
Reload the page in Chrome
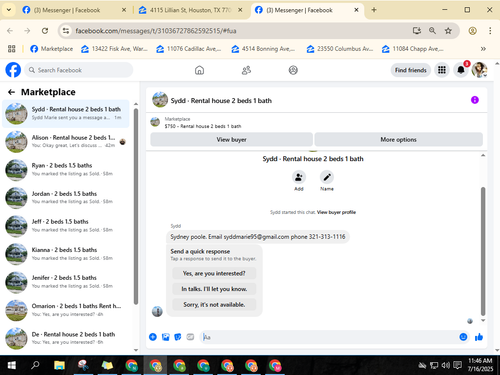[x=45, y=31]
